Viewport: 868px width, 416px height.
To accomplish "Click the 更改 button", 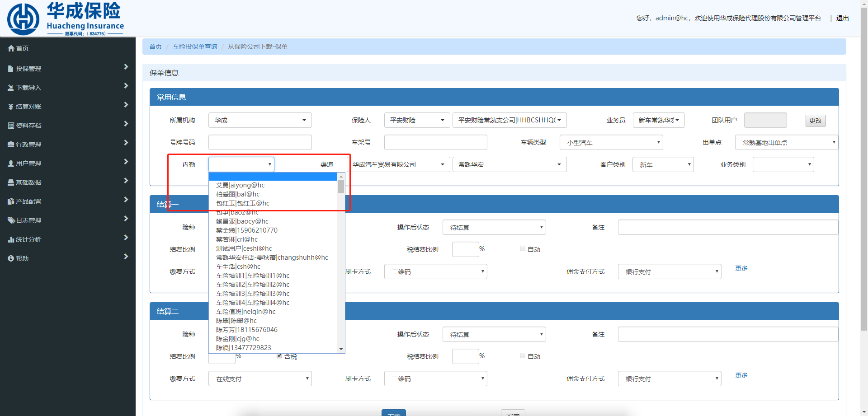I will coord(815,121).
